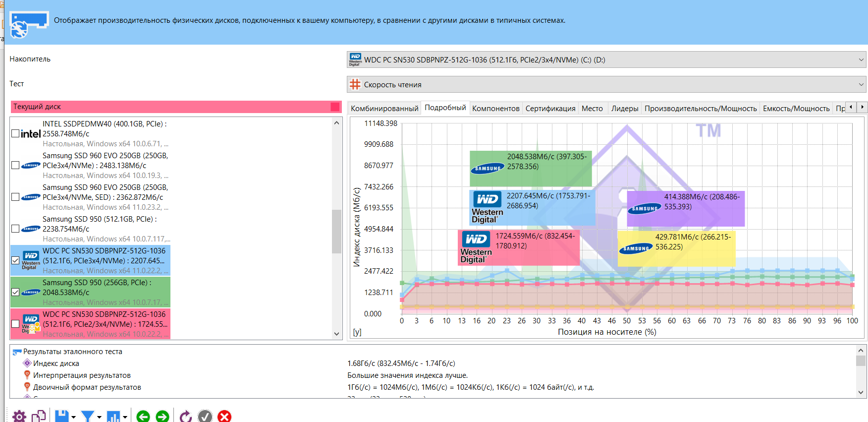Click the copy icon in bottom toolbar

[x=39, y=416]
